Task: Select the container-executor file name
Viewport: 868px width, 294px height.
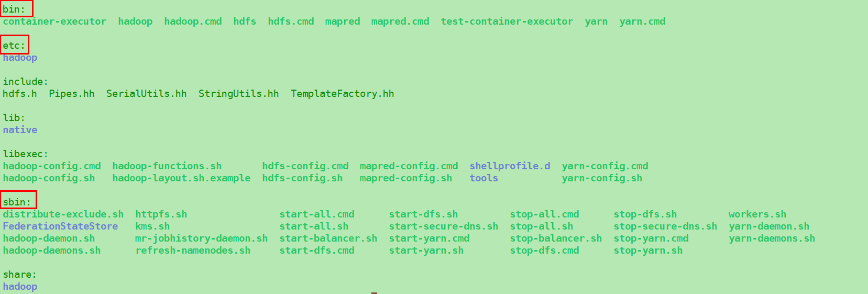Action: point(54,21)
